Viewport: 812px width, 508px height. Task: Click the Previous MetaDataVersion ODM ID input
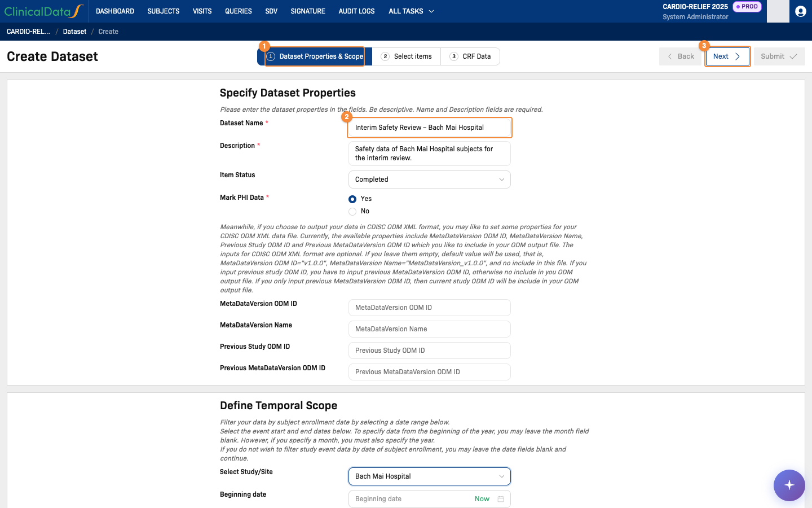(x=430, y=372)
